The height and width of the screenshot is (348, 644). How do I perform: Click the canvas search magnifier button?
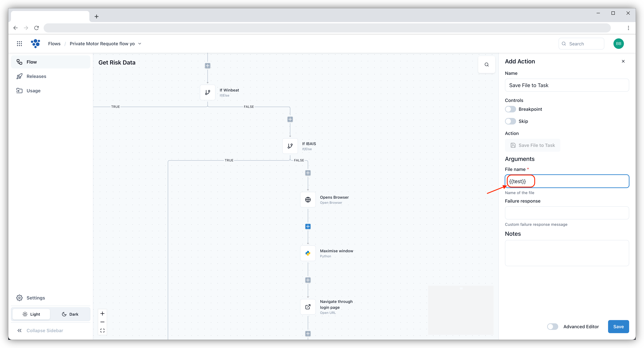(487, 65)
